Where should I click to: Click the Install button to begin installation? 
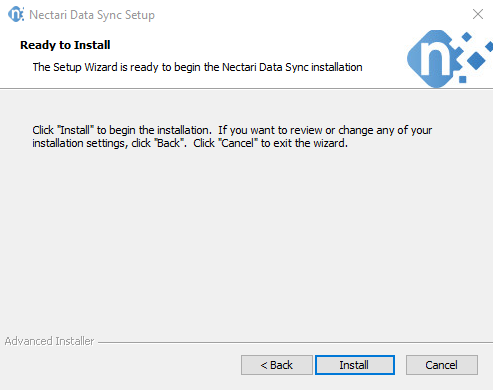(355, 365)
